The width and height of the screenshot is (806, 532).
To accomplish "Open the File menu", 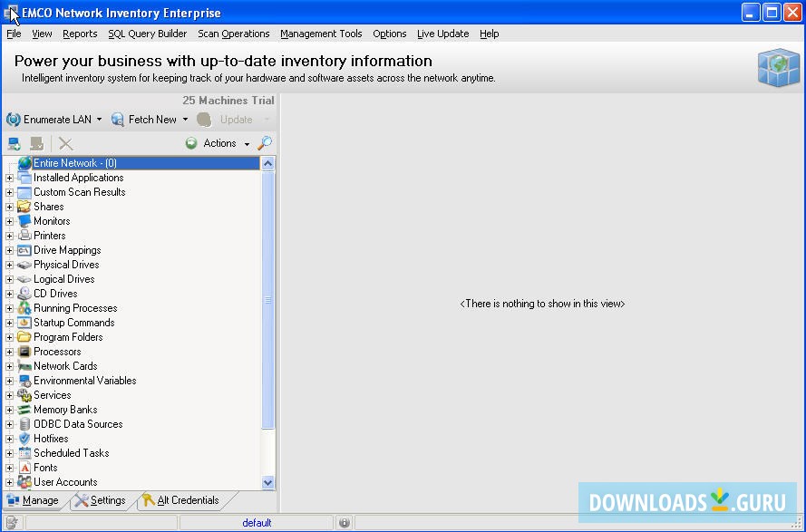I will tap(14, 34).
